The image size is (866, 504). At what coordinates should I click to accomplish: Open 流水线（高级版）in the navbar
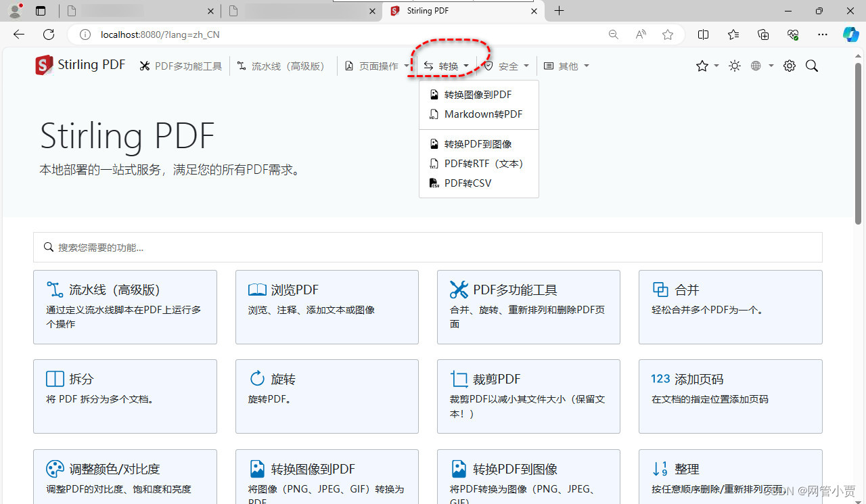click(281, 66)
